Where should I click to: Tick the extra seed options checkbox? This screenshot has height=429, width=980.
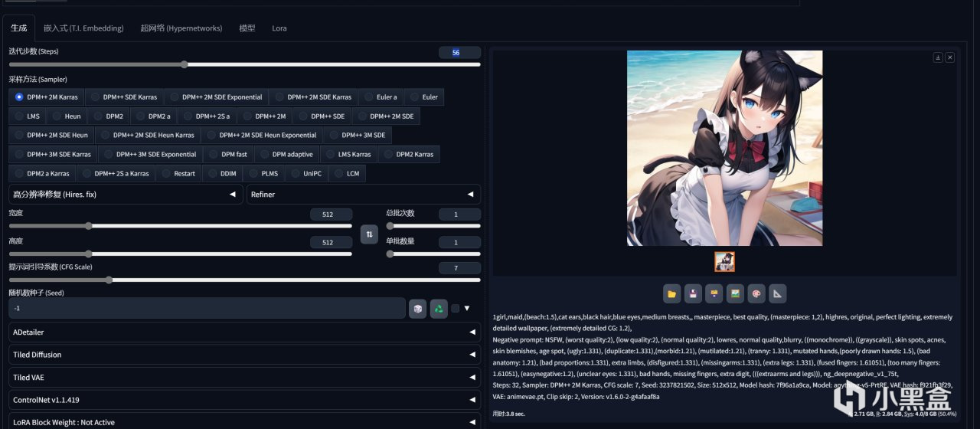[456, 308]
